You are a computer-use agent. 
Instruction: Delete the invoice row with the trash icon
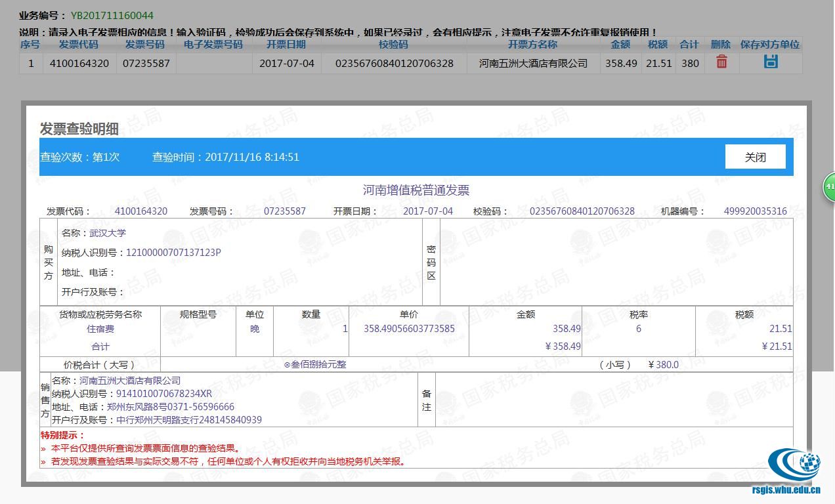pyautogui.click(x=721, y=62)
